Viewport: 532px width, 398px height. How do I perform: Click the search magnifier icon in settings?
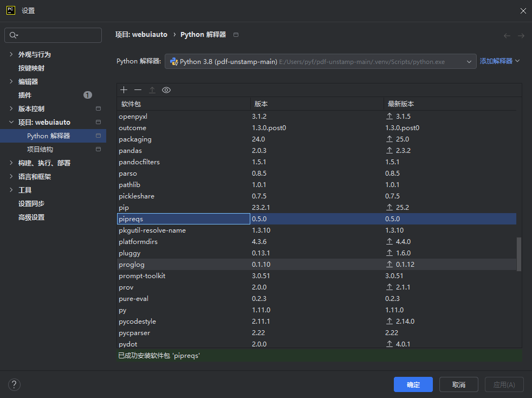[13, 35]
